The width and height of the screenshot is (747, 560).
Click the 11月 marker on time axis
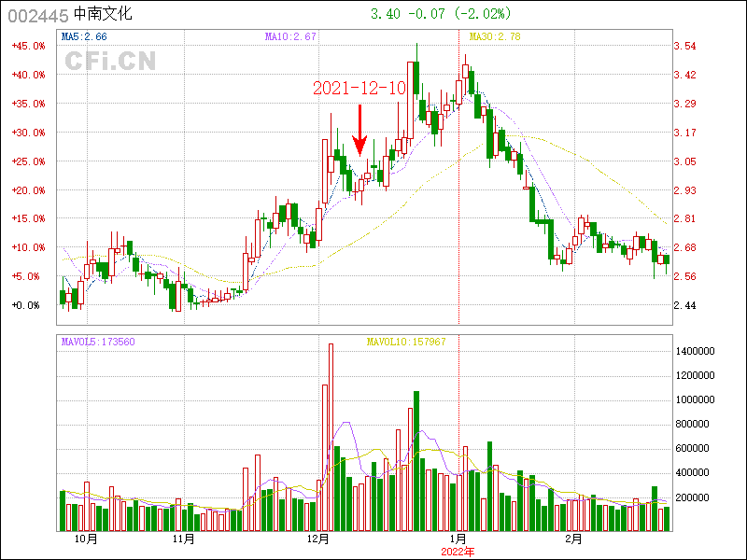183,539
